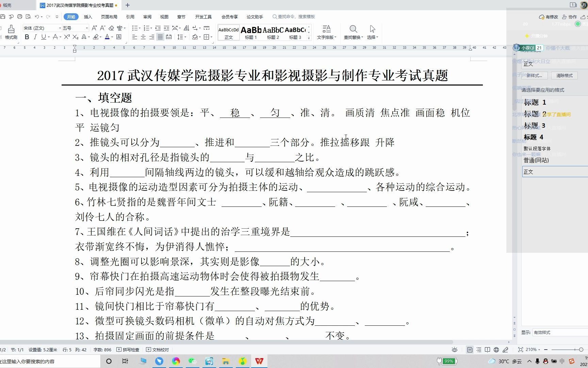
Task: Open the 显示 有效样式 dropdown in styles pane
Action: pos(560,332)
